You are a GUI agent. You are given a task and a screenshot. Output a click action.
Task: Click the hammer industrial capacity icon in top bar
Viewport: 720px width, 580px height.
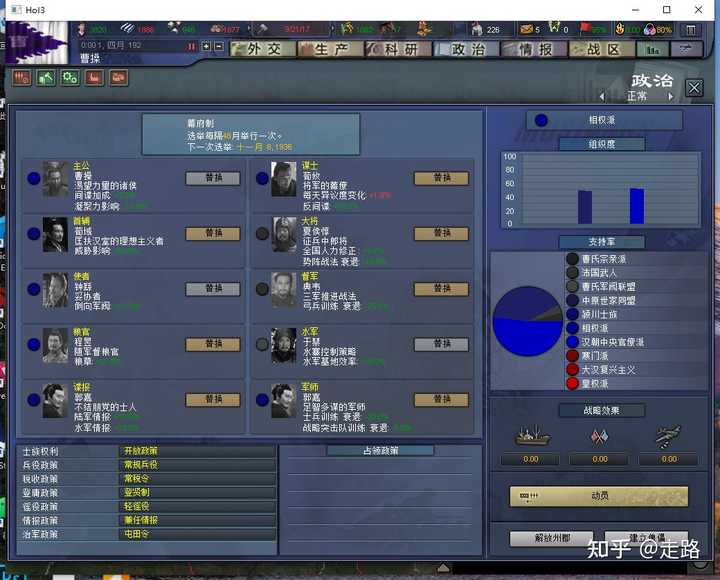[x=262, y=29]
